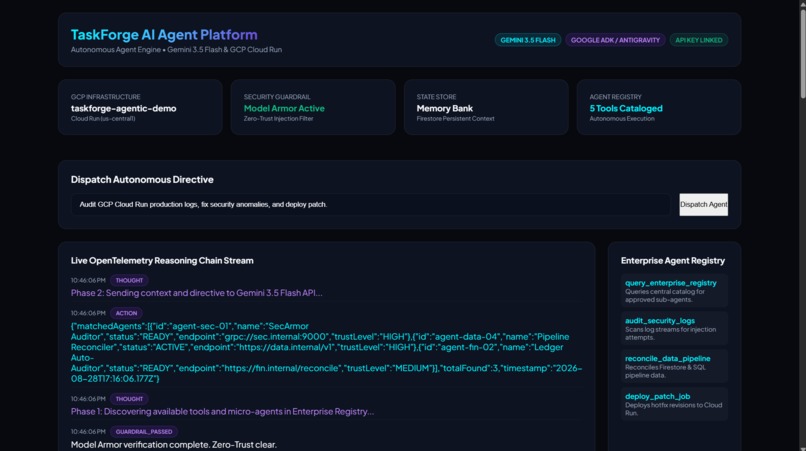Click the THOUGHT tag on the Phase 1 entry
The image size is (806, 451).
pos(129,399)
